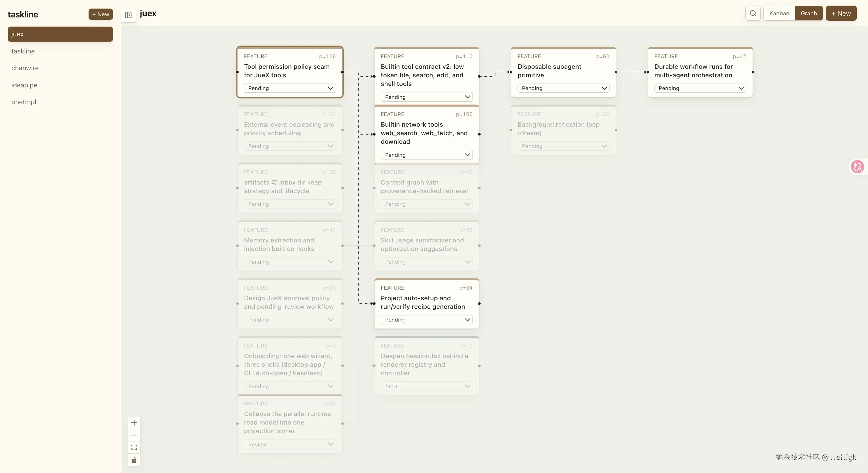Select the Collapse parallel runtime card title
Screen dimensions: 868x473
287,423
